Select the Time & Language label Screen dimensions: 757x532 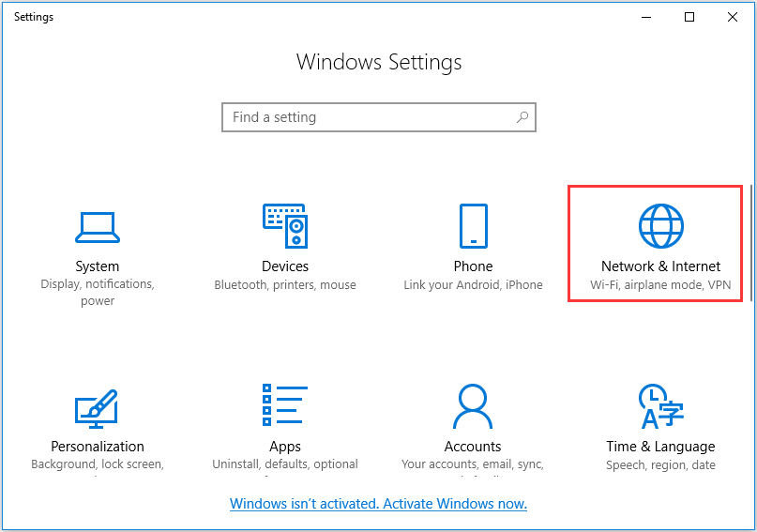click(x=661, y=447)
